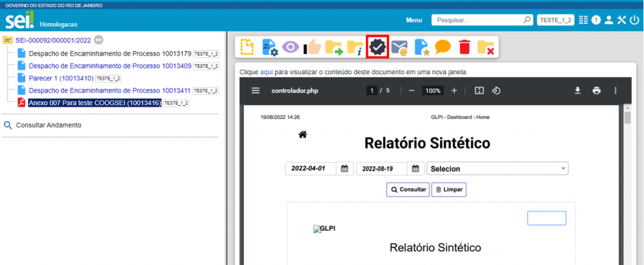This screenshot has width=644, height=265.
Task: Click the Consultar Andamento link
Action: [48, 125]
